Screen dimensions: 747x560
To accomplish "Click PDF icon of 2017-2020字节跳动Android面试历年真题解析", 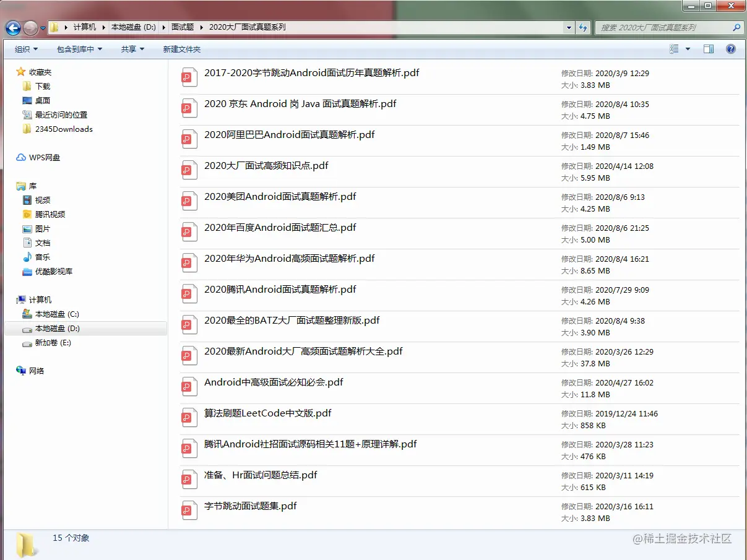I will (189, 78).
